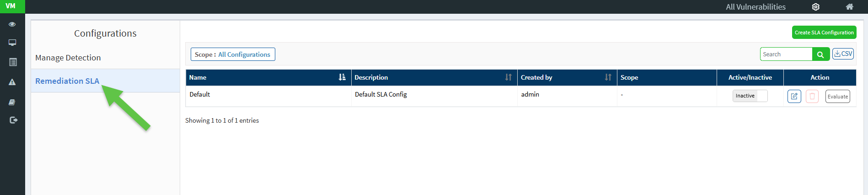Click the green search magnifier button

[x=820, y=54]
